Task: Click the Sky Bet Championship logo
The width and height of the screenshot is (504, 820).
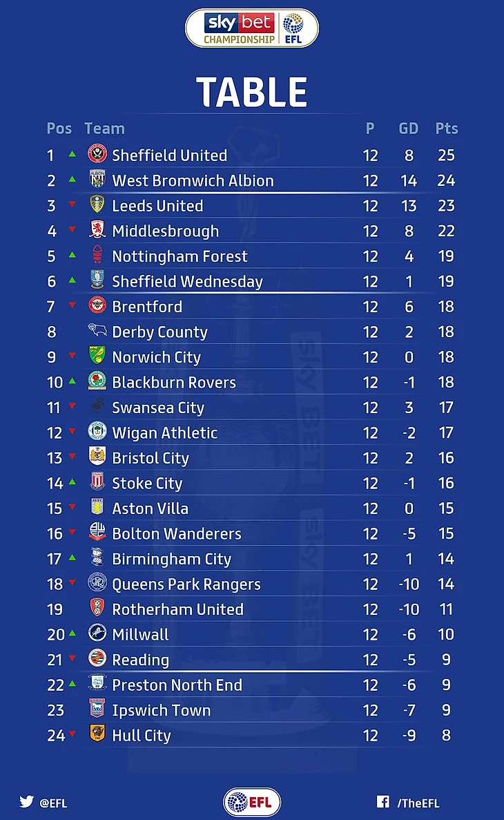Action: 252,28
